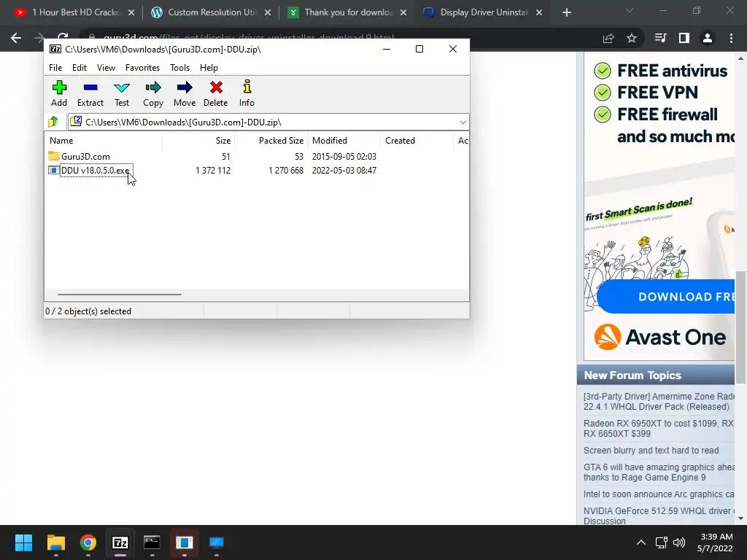Screen dimensions: 747x560
Task: Open Chrome media control icon
Action: pos(661,38)
